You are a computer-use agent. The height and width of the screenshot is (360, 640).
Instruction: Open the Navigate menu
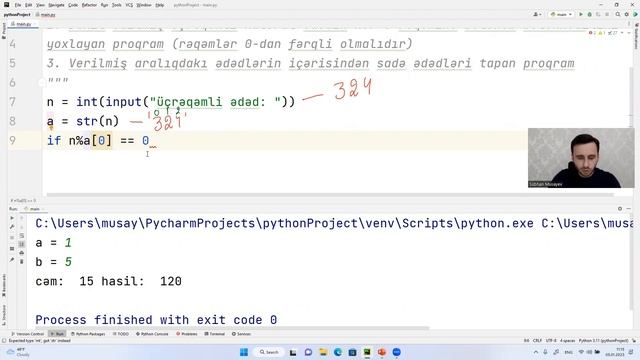[56, 5]
